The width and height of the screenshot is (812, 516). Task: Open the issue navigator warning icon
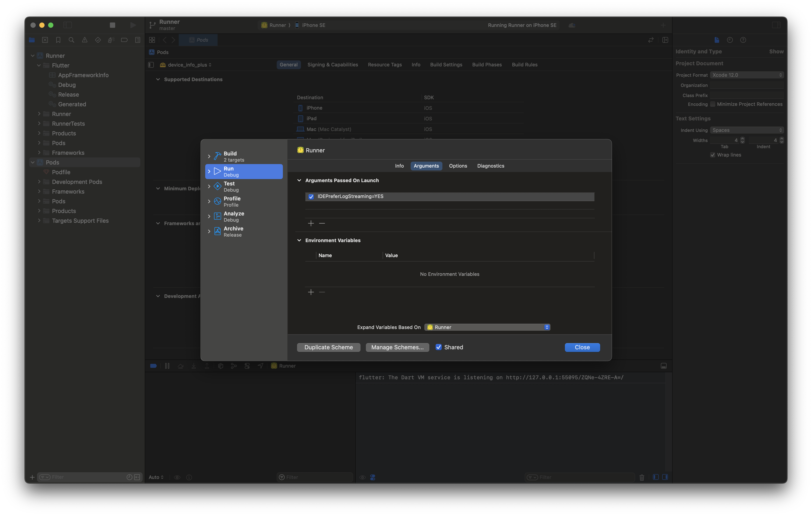click(85, 40)
